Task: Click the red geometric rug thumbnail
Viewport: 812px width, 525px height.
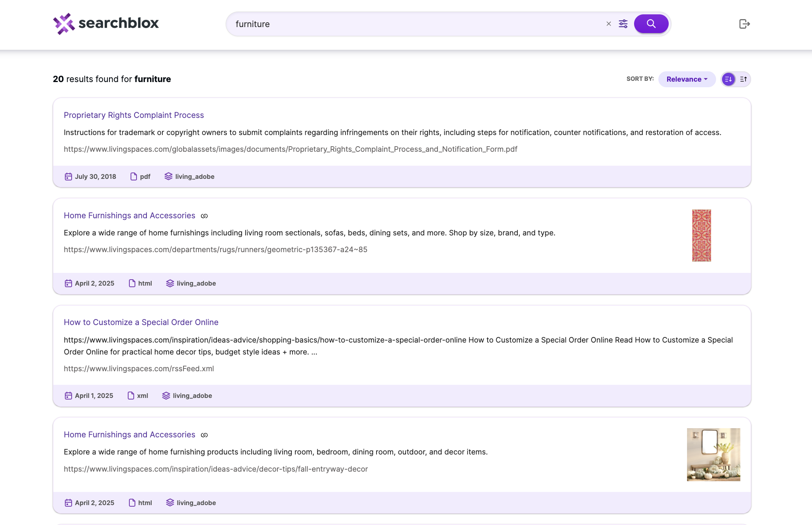Action: (701, 235)
